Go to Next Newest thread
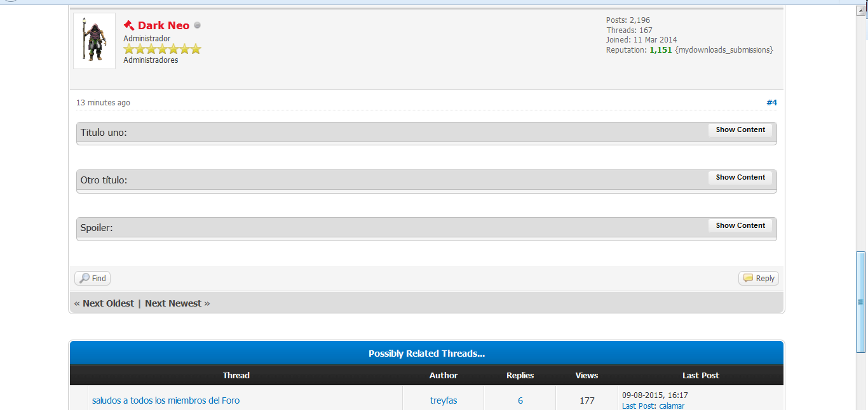Image resolution: width=868 pixels, height=410 pixels. [173, 303]
